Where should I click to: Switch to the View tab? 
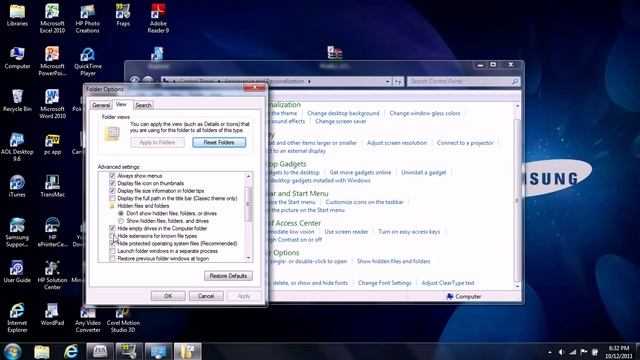click(121, 104)
